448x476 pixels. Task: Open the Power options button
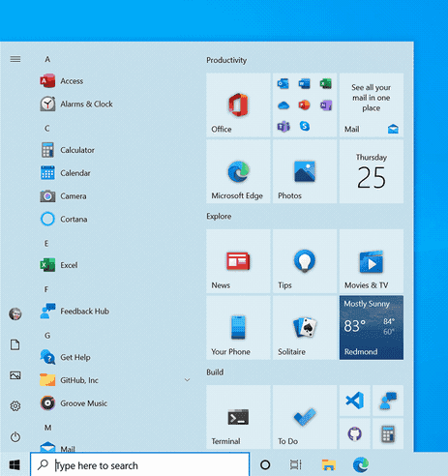(15, 437)
